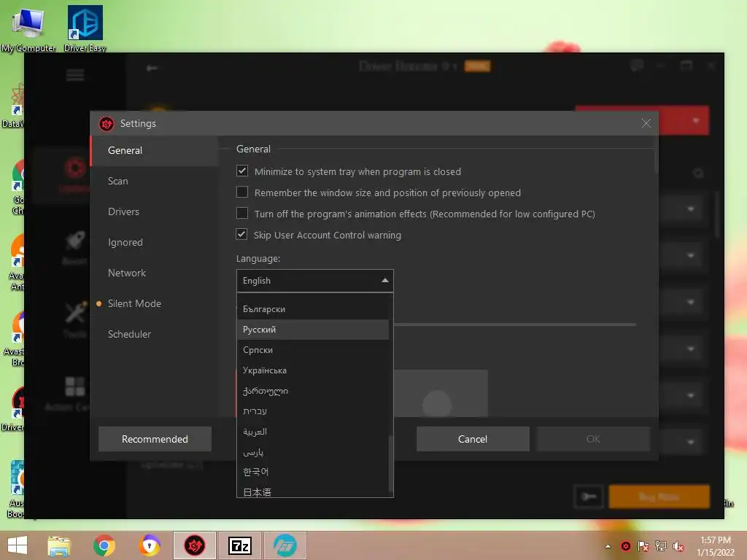
Task: Open Action Center flag tray icon
Action: (643, 546)
